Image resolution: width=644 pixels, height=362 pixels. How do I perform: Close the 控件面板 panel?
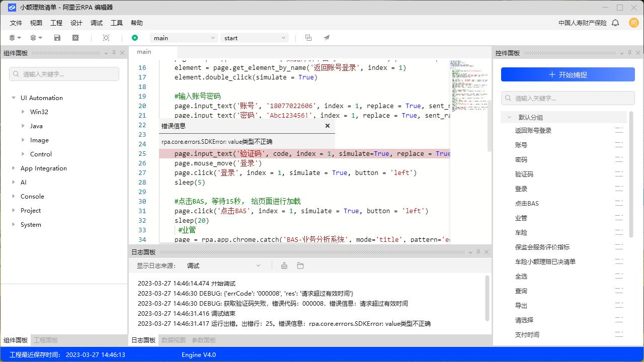(x=638, y=53)
